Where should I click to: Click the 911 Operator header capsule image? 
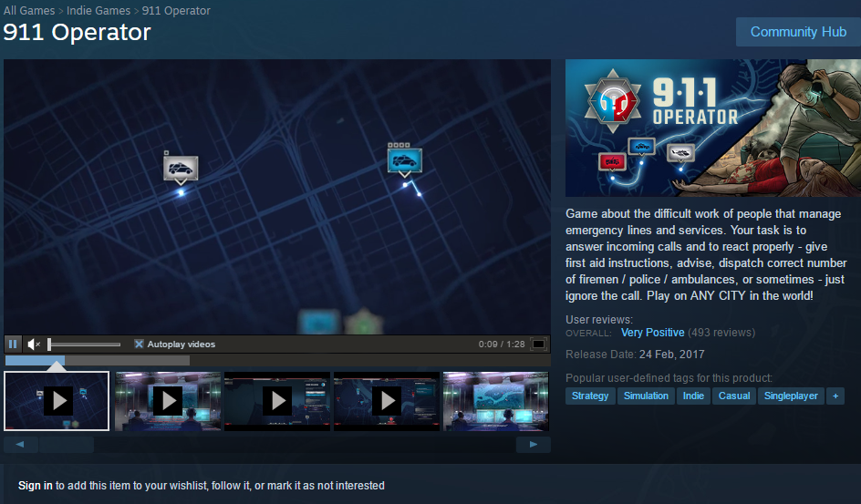pos(712,128)
